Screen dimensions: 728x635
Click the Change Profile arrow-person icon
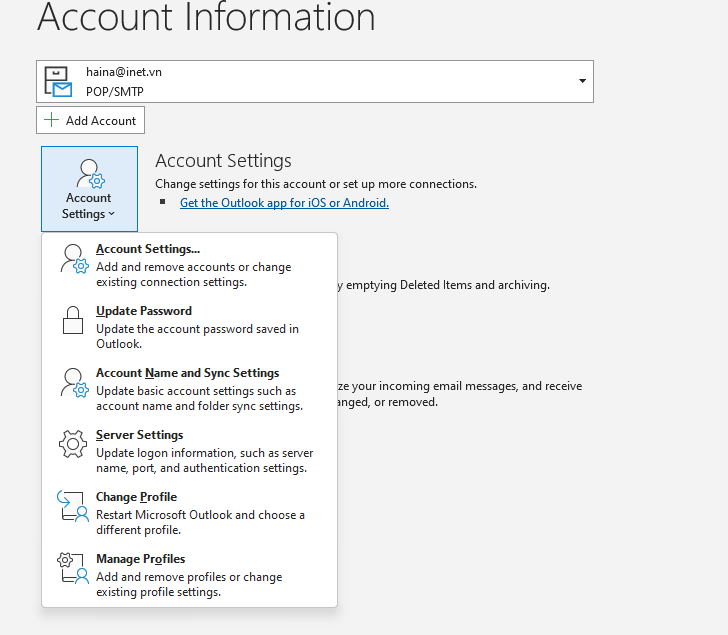coord(74,507)
